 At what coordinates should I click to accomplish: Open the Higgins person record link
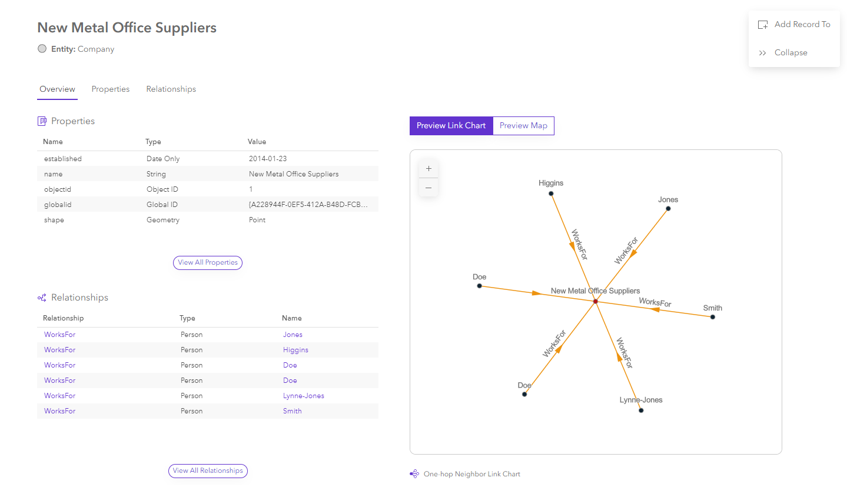[295, 349]
